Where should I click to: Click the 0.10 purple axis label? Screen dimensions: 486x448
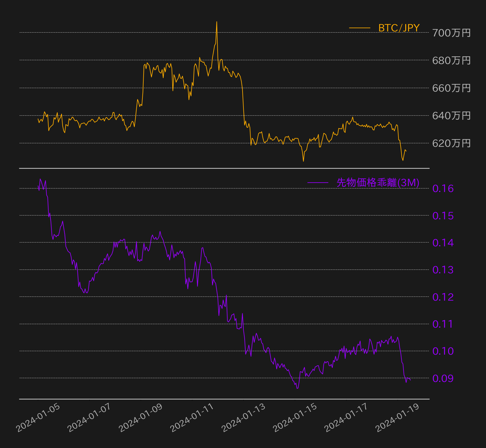[443, 351]
